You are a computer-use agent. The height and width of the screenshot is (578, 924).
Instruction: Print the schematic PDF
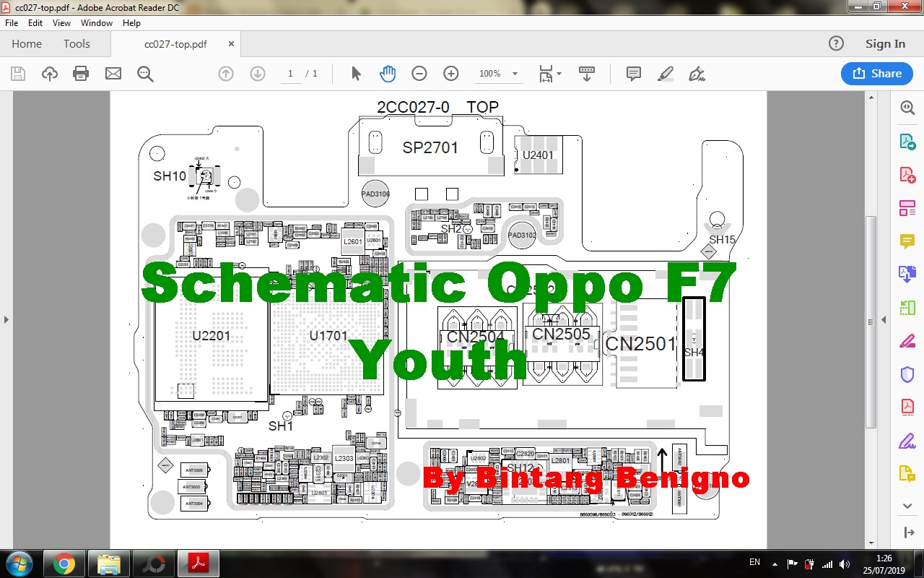[80, 73]
